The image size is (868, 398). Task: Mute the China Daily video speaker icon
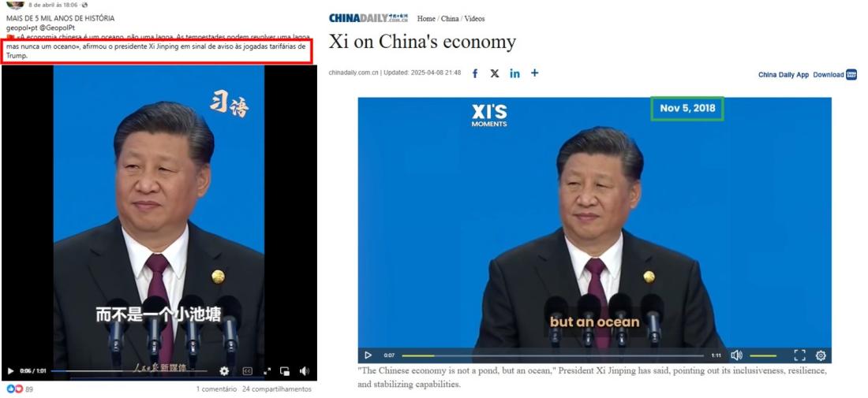pyautogui.click(x=736, y=355)
